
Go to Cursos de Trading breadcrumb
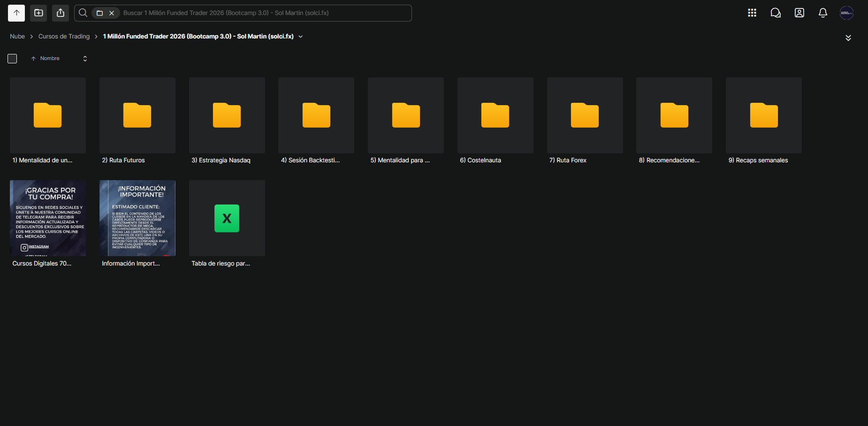click(64, 37)
